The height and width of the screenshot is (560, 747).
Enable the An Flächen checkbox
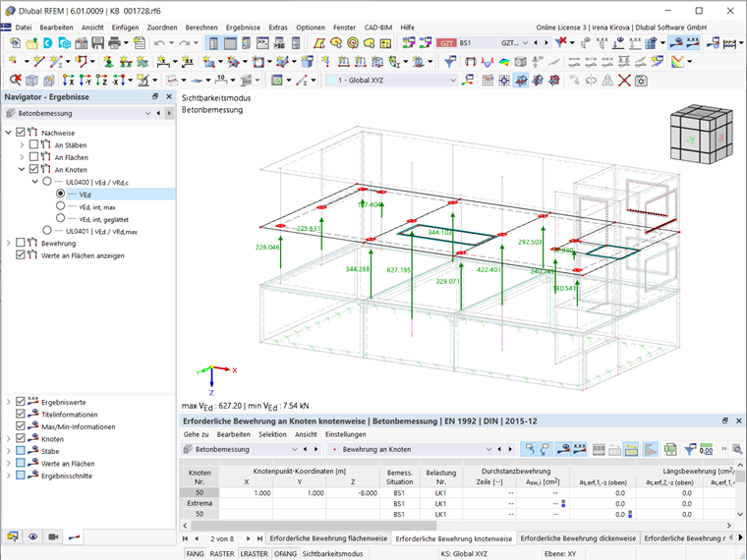[x=33, y=156]
